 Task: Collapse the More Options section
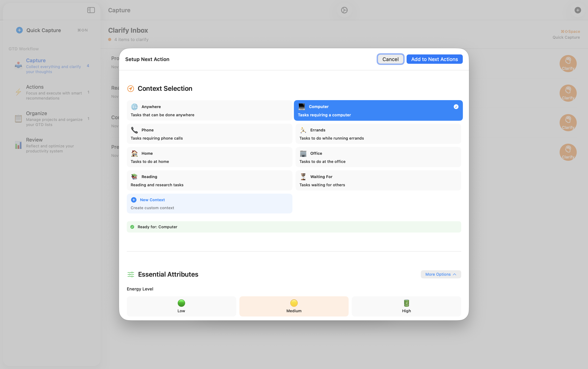coord(441,274)
